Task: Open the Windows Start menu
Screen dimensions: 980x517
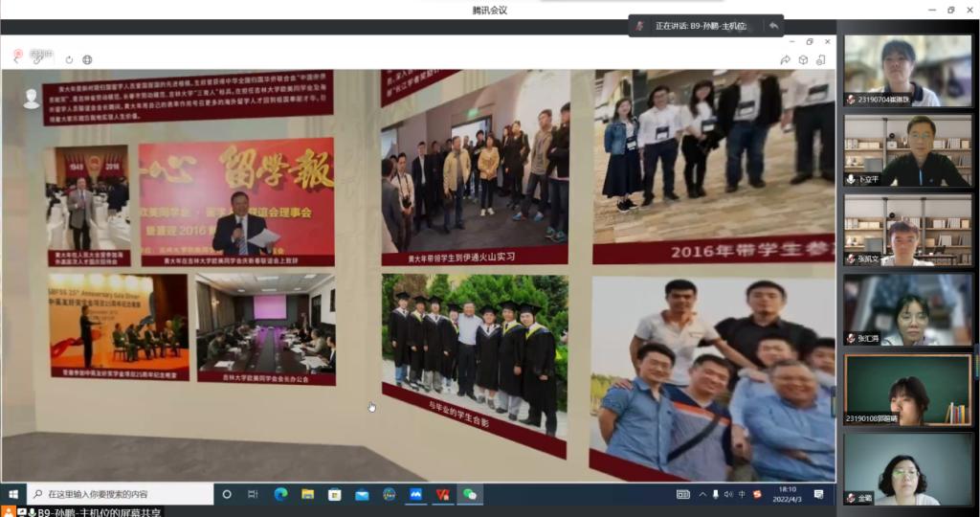Action: coord(13,494)
